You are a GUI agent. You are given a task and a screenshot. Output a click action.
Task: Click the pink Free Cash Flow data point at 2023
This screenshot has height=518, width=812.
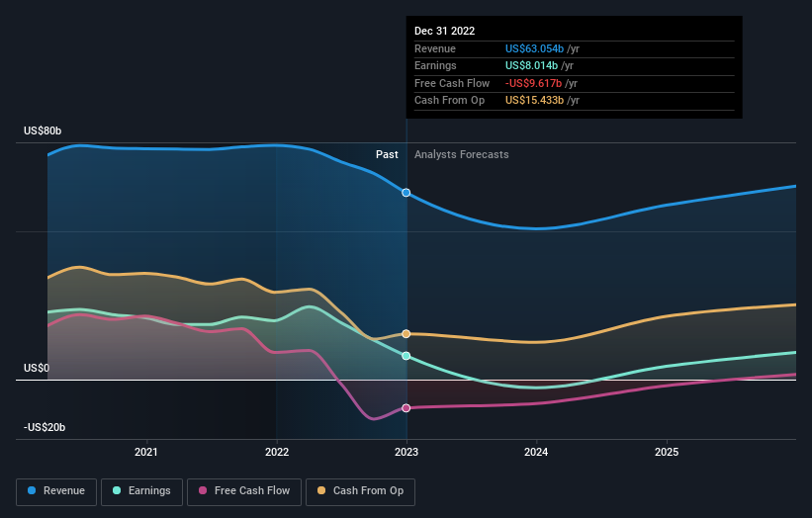tap(406, 408)
